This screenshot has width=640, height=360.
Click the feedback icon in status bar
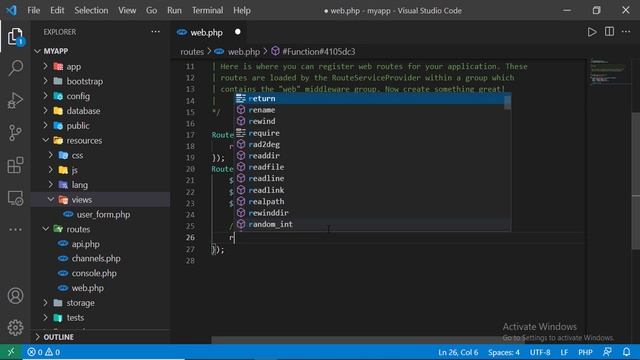click(x=607, y=352)
